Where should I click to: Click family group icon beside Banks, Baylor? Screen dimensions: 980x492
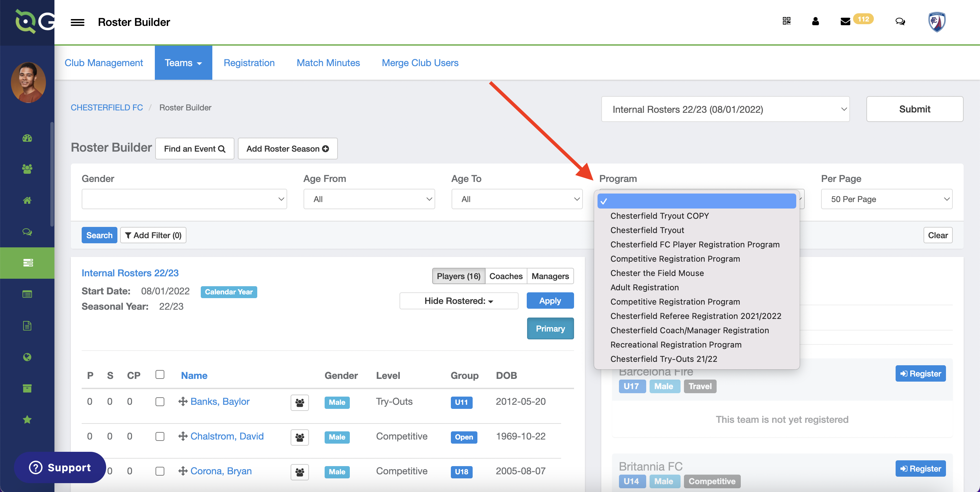(x=299, y=402)
